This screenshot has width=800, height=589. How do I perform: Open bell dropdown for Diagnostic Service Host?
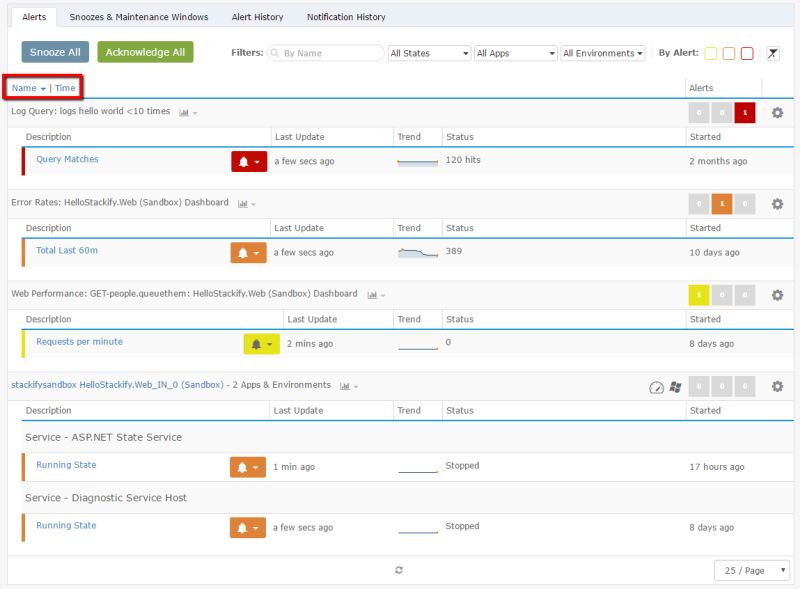[x=248, y=528]
